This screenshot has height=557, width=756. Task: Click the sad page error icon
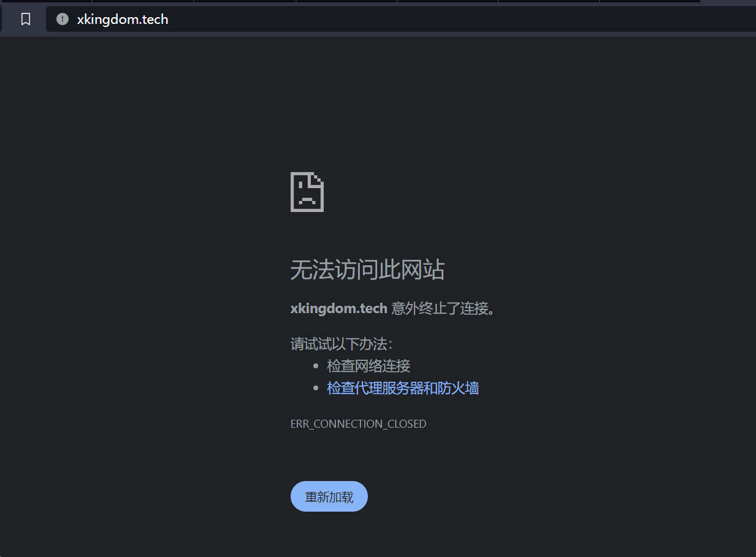pyautogui.click(x=307, y=192)
